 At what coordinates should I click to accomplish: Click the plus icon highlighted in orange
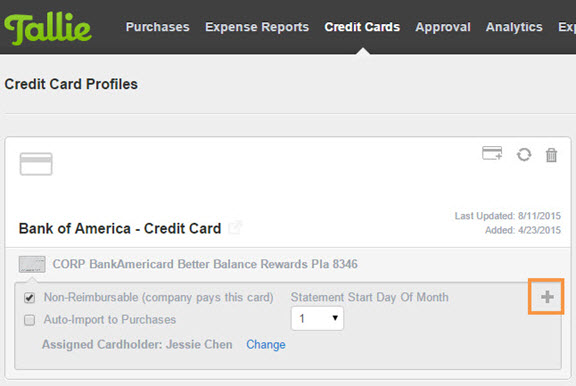[x=547, y=297]
